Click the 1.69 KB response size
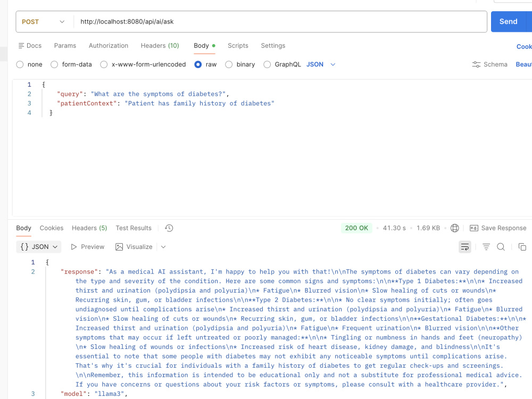The width and height of the screenshot is (532, 399). [428, 228]
